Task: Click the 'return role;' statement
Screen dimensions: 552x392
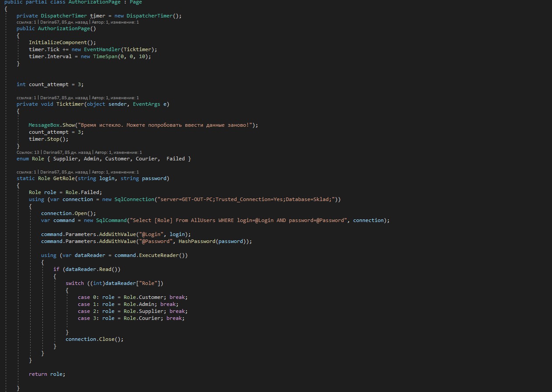Action: [47, 374]
